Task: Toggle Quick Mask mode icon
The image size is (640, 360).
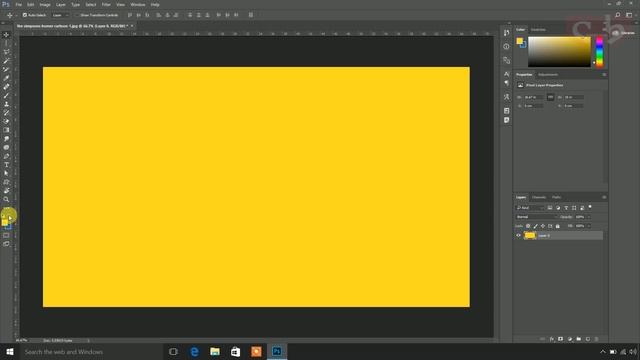Action: point(6,235)
